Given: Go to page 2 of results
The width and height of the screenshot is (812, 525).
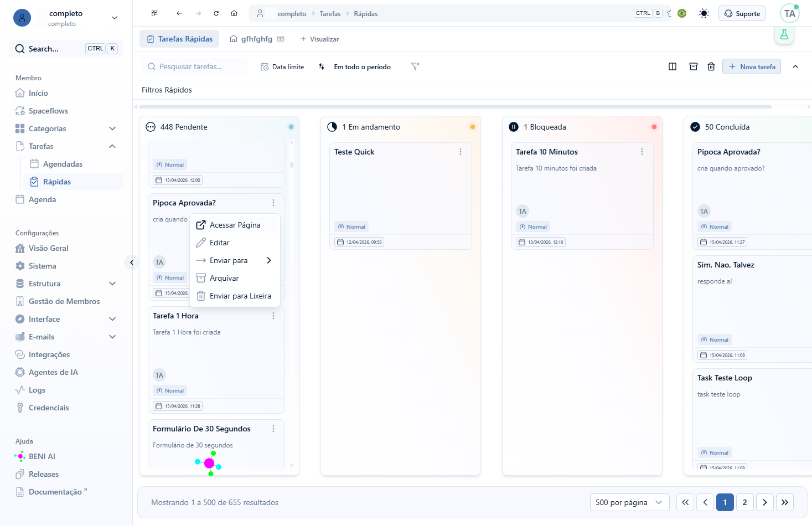Looking at the screenshot, I should point(745,502).
